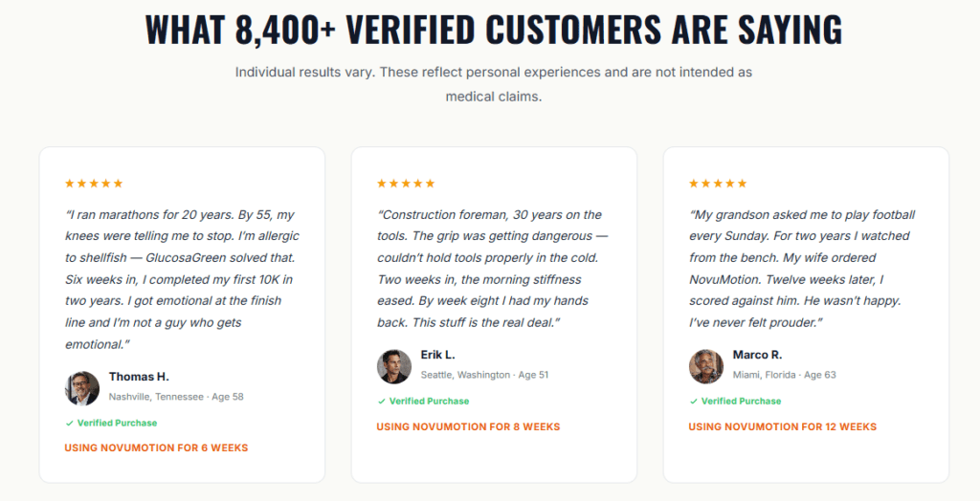The image size is (980, 501).
Task: Click the 'What 8,400+ Verified Customers' heading
Action: point(493,29)
